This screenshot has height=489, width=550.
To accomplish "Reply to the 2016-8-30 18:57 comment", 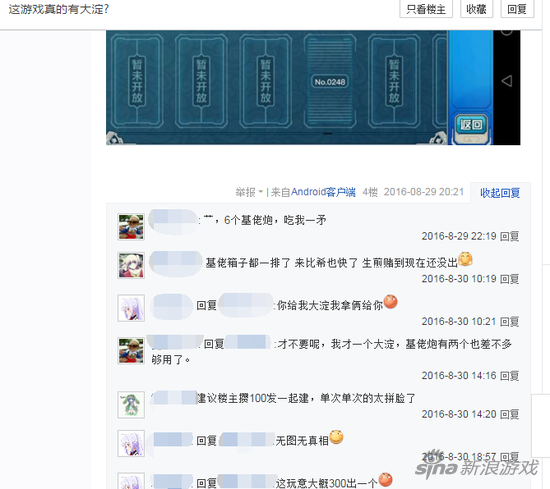I will pos(509,457).
